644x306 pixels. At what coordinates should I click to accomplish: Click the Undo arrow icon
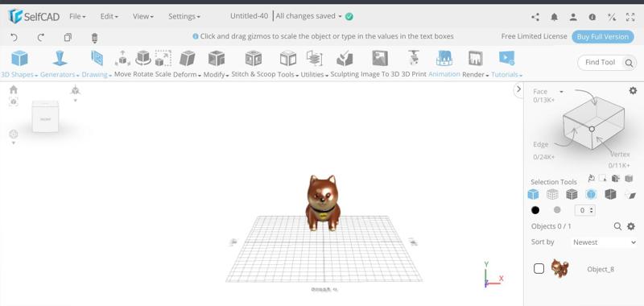14,38
